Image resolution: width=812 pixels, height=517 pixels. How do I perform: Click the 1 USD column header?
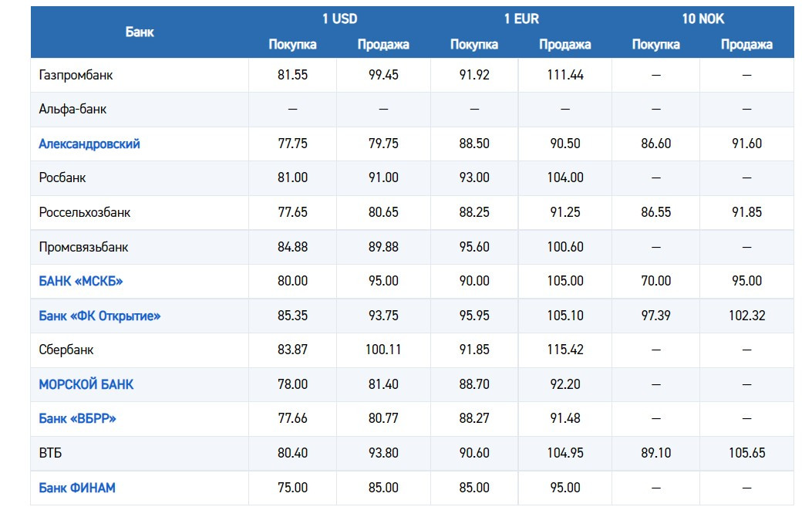click(x=339, y=19)
